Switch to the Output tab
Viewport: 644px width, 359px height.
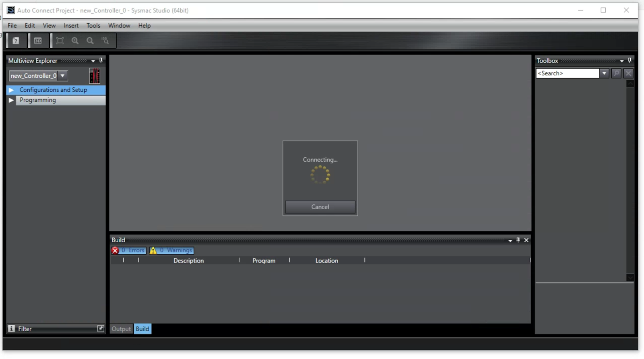(121, 329)
